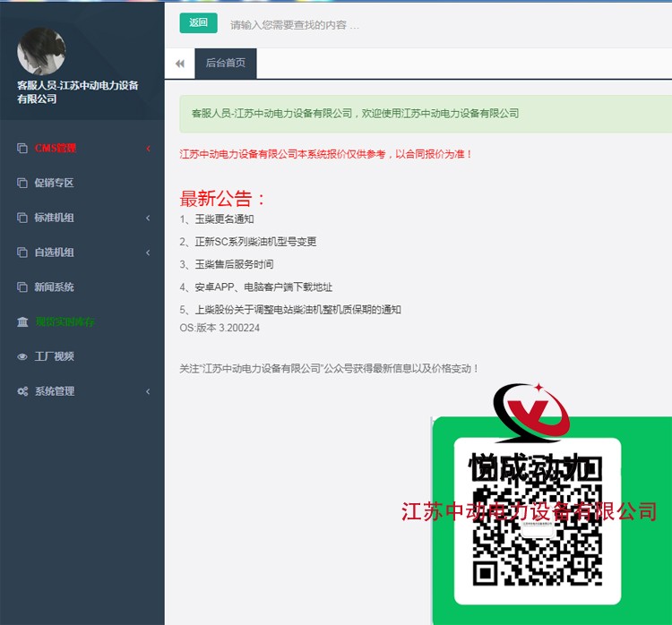Expand the 自选机组 submenu arrow
672x625 pixels.
coord(148,253)
